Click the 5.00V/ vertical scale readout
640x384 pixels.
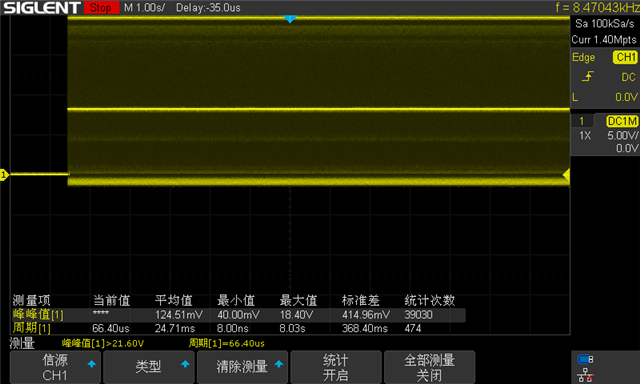click(622, 135)
